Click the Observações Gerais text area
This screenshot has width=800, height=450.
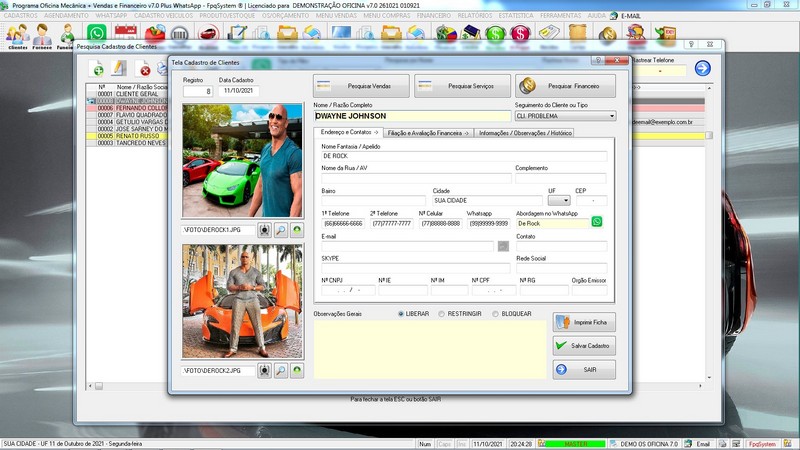click(430, 349)
